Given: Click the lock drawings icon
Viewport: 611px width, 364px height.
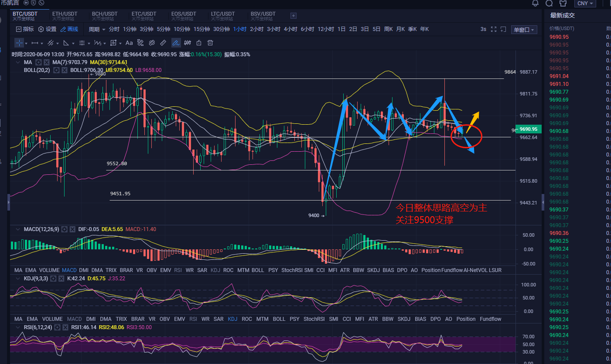Looking at the screenshot, I should (x=199, y=43).
